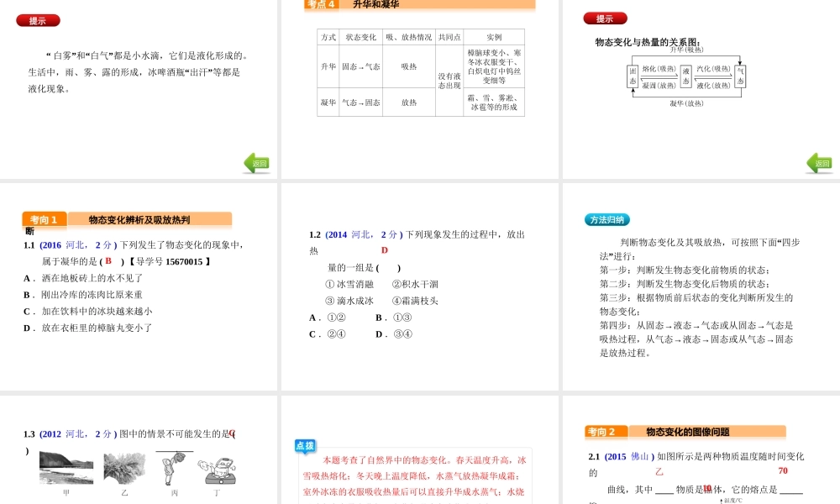Click the red answer B in question 1.1

point(108,261)
